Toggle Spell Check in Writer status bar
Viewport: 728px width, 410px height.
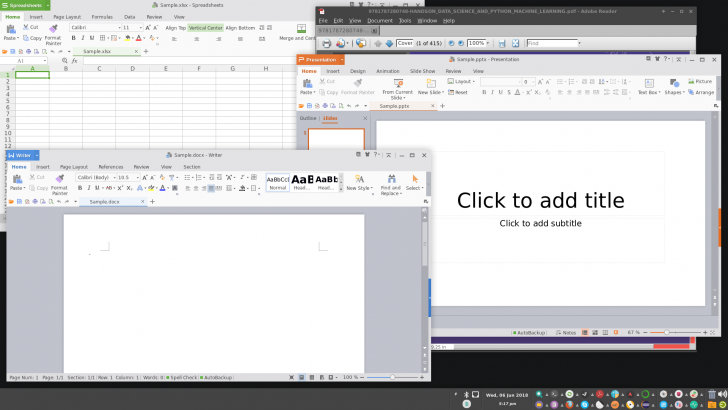pos(182,377)
